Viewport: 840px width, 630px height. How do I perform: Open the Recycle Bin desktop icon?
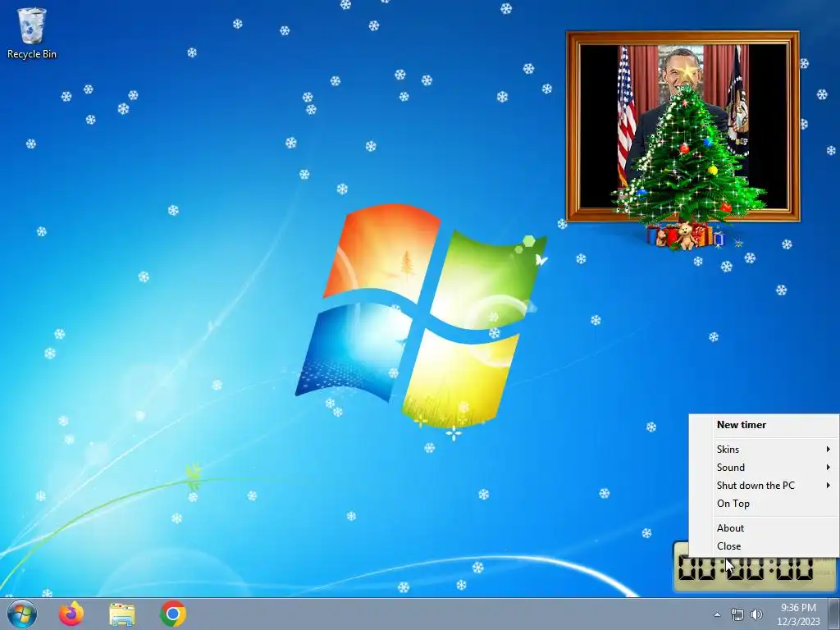pyautogui.click(x=32, y=33)
